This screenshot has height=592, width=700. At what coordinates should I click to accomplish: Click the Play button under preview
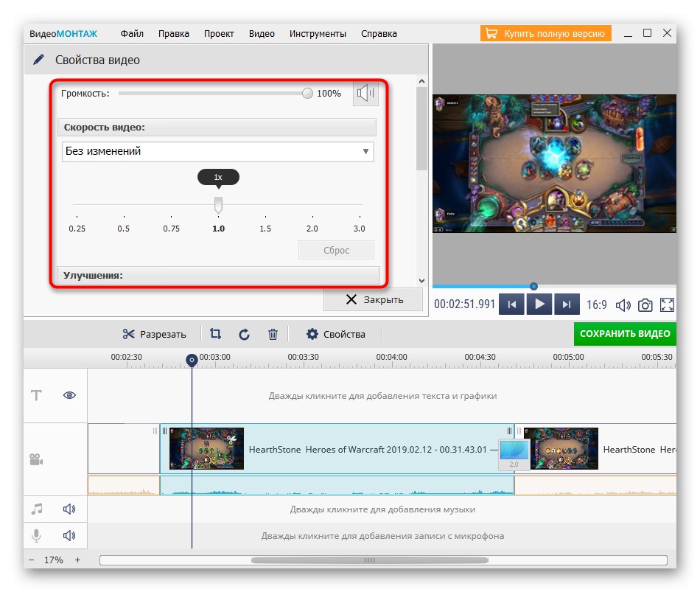click(539, 304)
